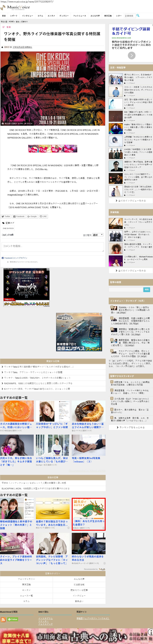Image resolution: width=153 pixels, height=644 pixels.
Task: Open the 並び替え 最新 sort dropdown
Action: tap(98, 235)
